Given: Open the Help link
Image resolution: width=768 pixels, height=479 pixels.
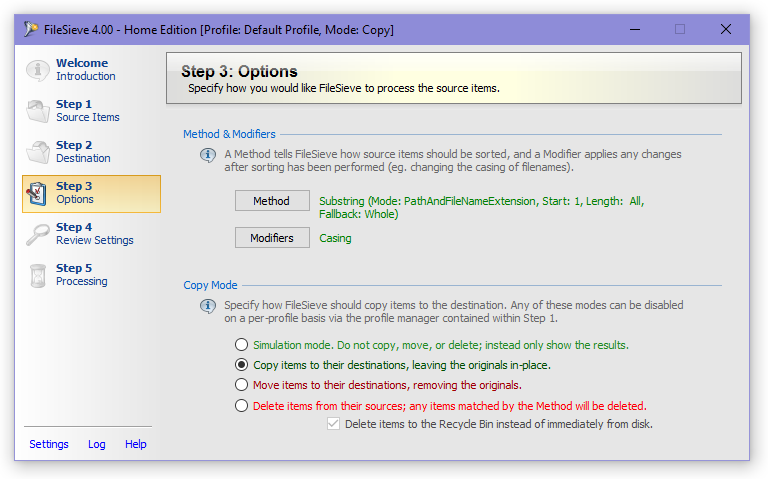Looking at the screenshot, I should point(136,444).
